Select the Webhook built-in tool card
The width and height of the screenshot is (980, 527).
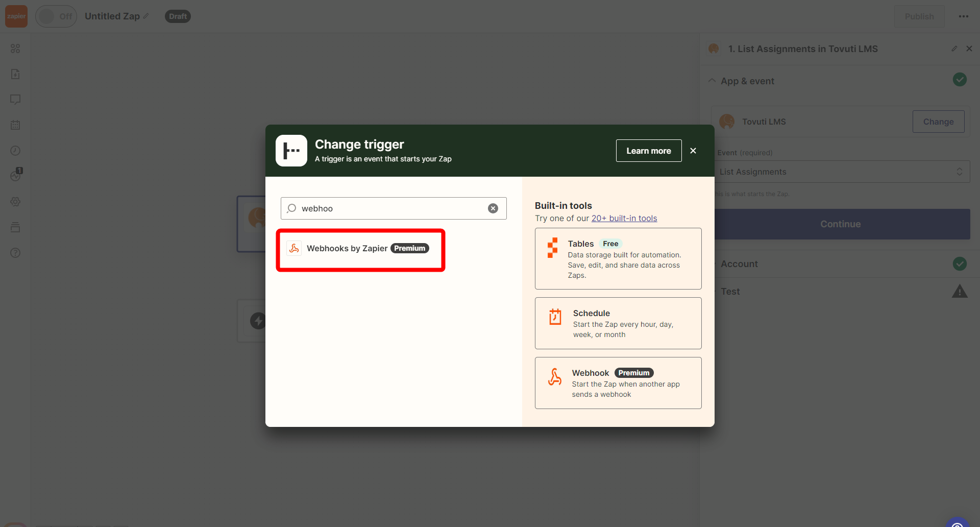618,383
